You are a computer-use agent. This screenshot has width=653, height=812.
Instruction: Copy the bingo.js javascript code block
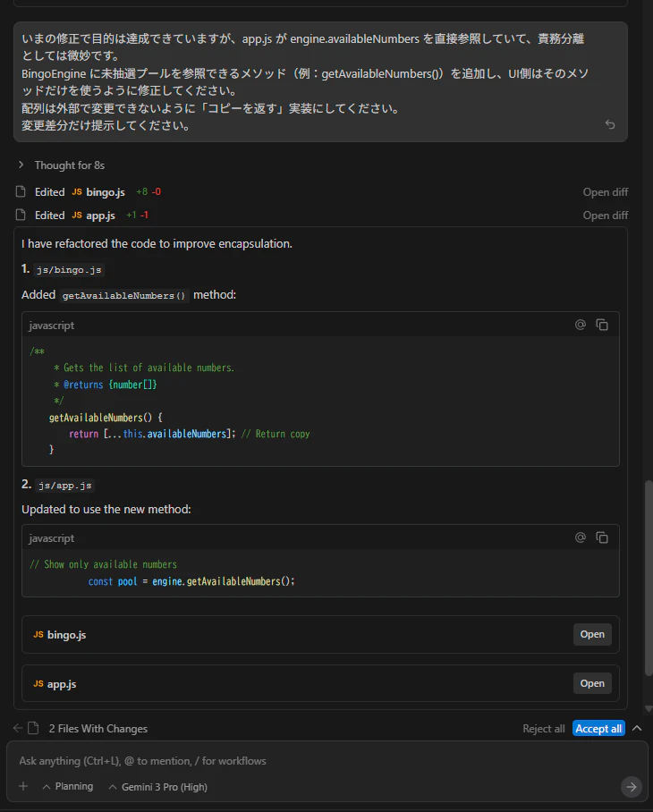pyautogui.click(x=602, y=325)
